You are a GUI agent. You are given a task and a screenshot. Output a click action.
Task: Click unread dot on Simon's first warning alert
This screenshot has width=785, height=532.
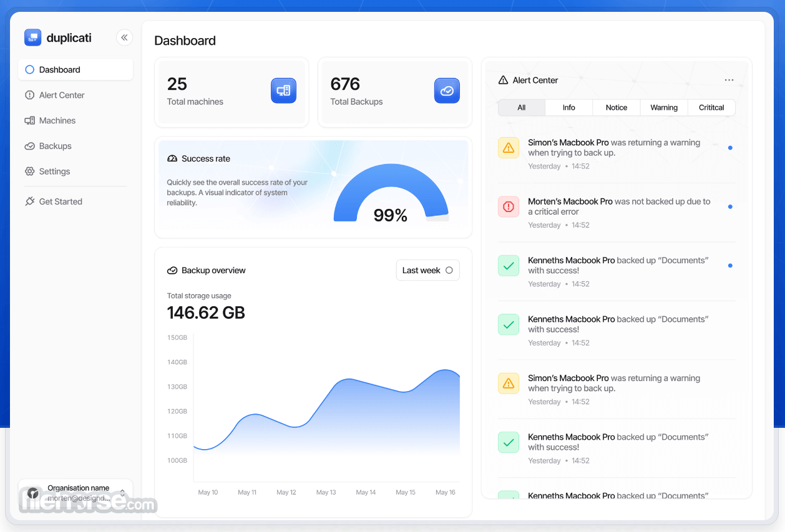(x=730, y=148)
